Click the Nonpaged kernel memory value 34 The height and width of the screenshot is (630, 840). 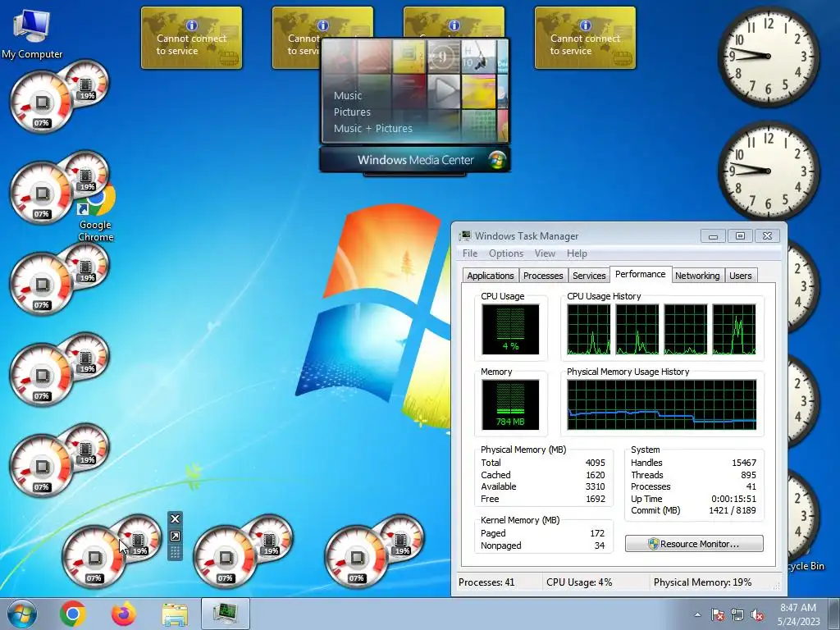coord(600,546)
